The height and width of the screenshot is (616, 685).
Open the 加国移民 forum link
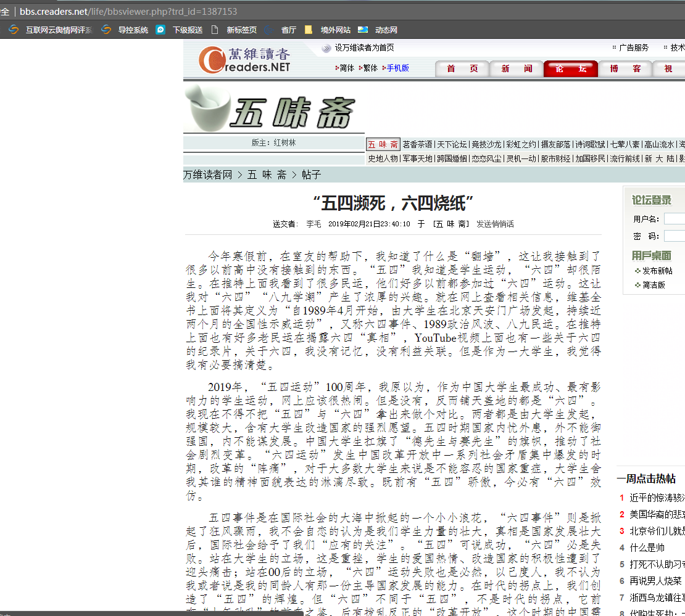(x=590, y=158)
